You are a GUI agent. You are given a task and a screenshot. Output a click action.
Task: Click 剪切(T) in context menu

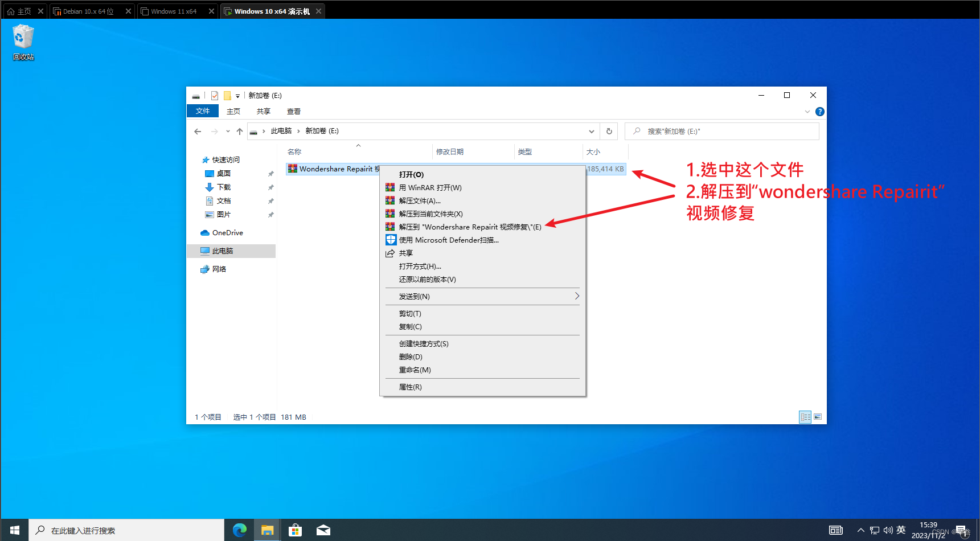point(482,313)
